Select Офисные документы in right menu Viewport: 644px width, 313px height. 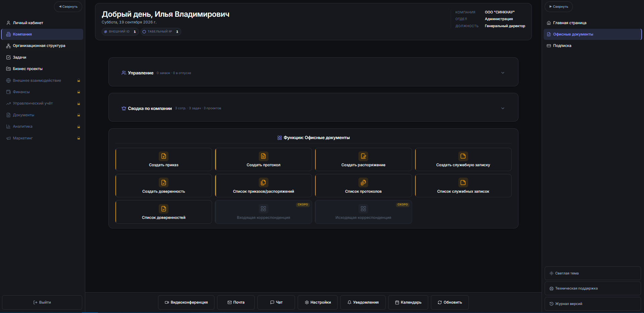(x=593, y=34)
